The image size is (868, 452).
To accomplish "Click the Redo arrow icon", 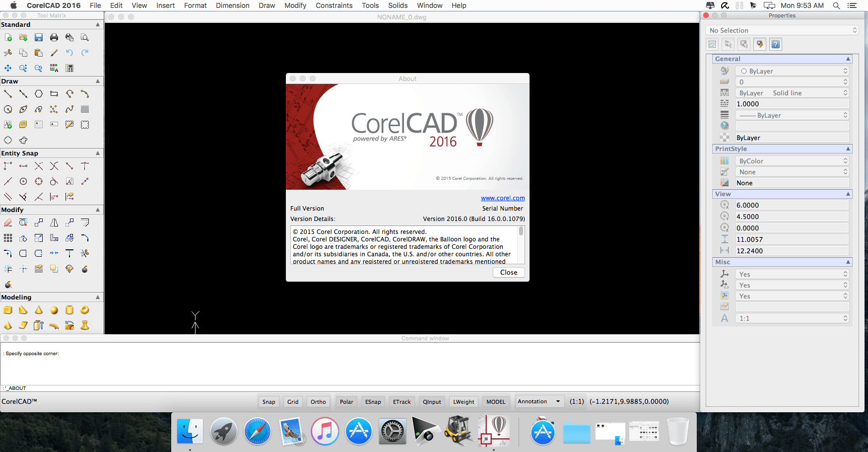I will [85, 53].
